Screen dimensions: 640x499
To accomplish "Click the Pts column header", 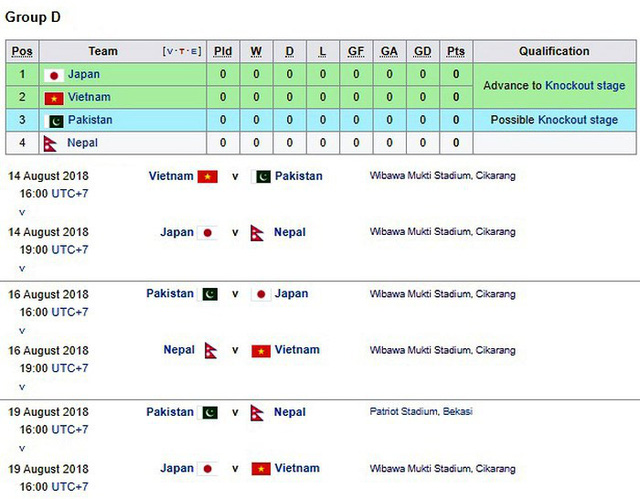I will (456, 52).
